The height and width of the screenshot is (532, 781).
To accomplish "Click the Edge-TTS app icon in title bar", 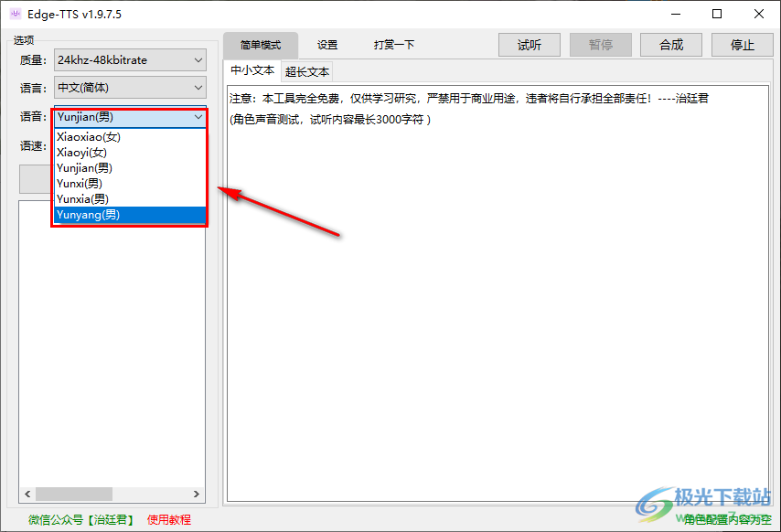I will (x=16, y=14).
